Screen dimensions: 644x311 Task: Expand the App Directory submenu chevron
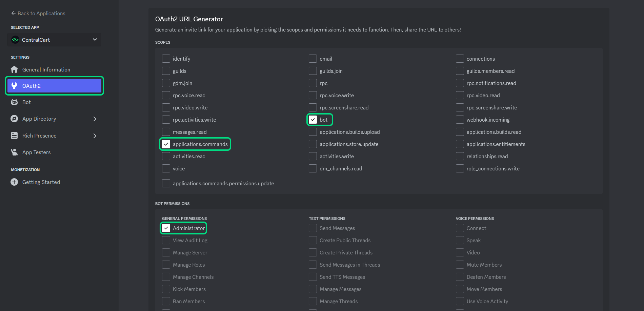(x=95, y=119)
